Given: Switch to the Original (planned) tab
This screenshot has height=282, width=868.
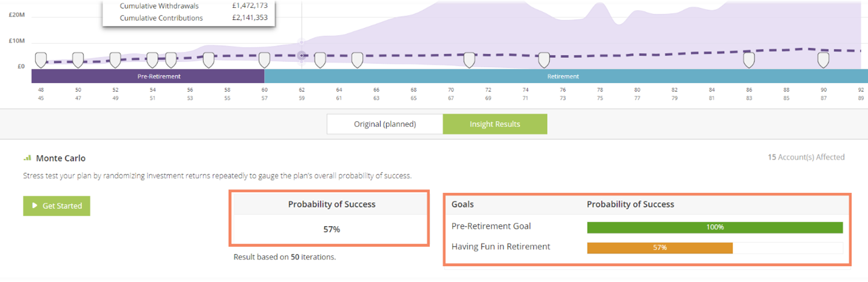Looking at the screenshot, I should click(385, 124).
